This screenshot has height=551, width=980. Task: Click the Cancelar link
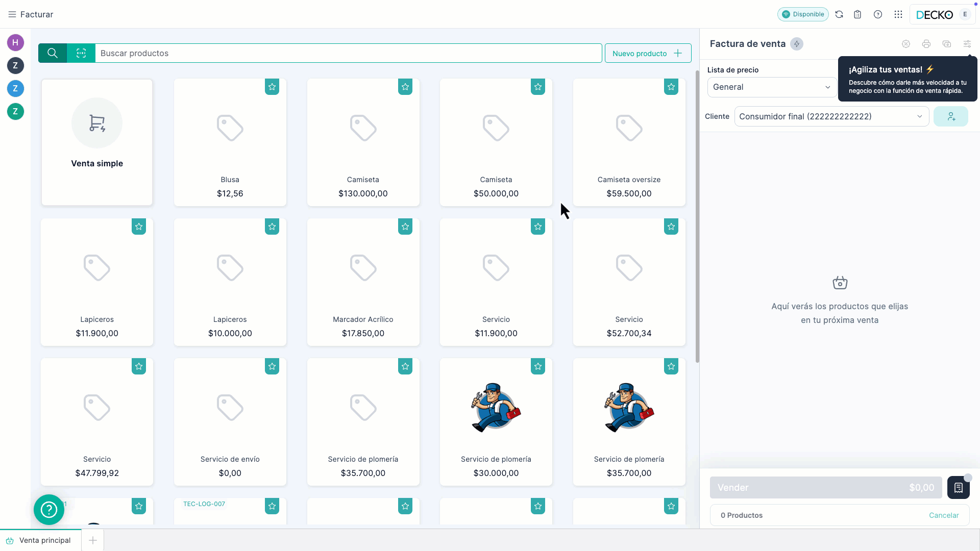tap(944, 515)
